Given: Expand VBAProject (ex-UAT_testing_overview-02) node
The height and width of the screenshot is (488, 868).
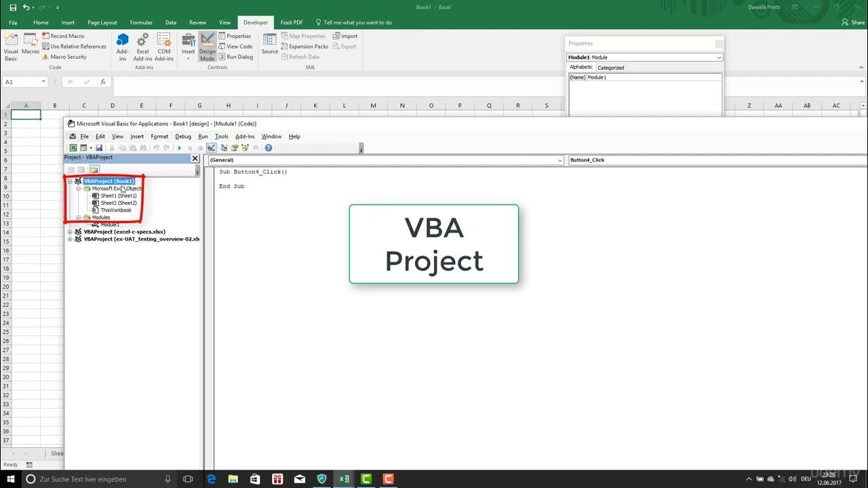Looking at the screenshot, I should point(70,239).
